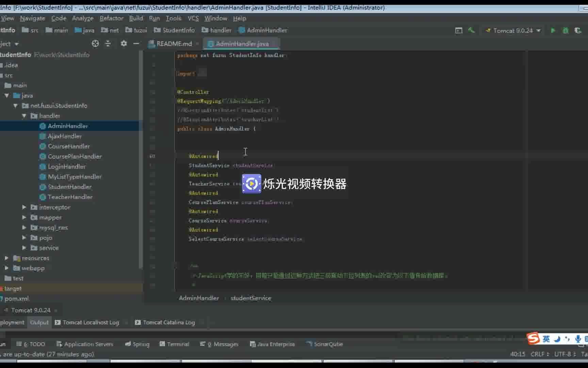Open Project panel settings via gear icon
The image size is (588, 368).
(124, 44)
